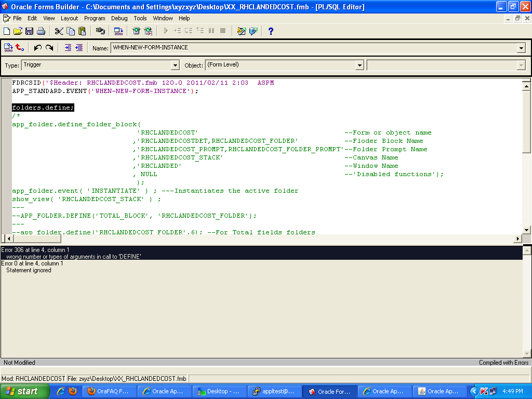The width and height of the screenshot is (532, 399).
Task: Redo edit in PL/SQL editor
Action: [x=49, y=48]
